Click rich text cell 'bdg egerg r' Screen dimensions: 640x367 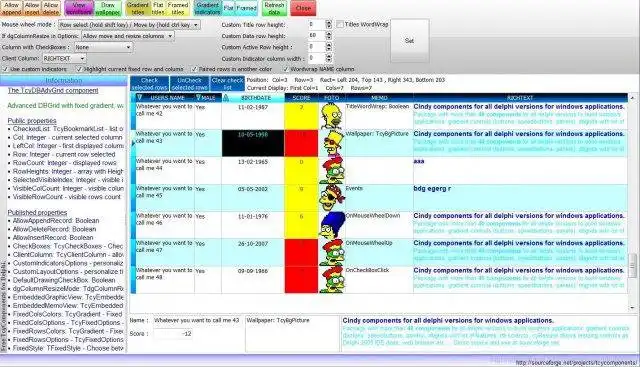(520, 198)
